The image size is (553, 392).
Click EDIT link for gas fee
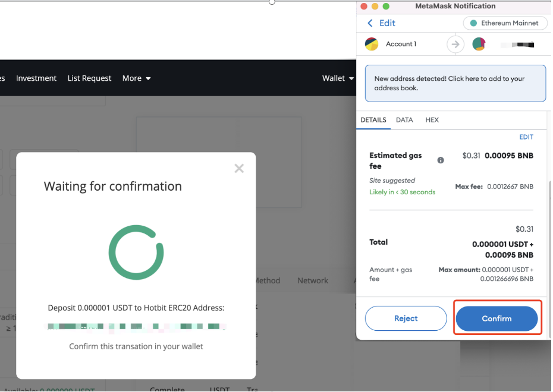[526, 137]
